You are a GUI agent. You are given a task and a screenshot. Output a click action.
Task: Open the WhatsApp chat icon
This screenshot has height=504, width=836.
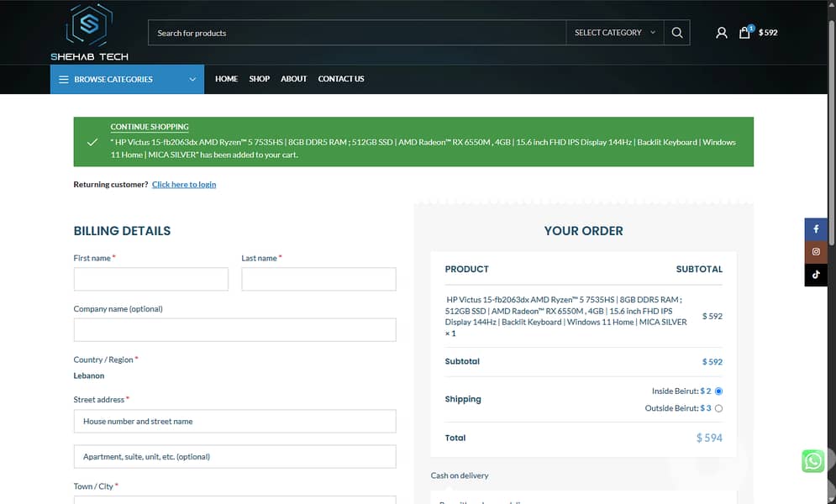click(813, 461)
